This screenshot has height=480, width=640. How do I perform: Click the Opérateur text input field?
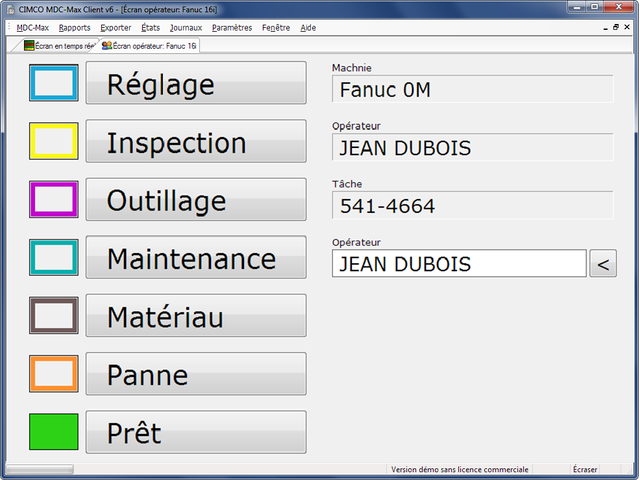459,263
